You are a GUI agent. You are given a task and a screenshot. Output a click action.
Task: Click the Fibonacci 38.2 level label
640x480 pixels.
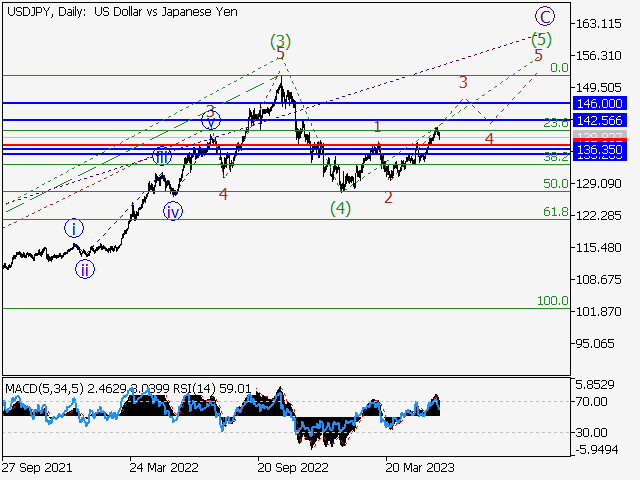(x=556, y=157)
